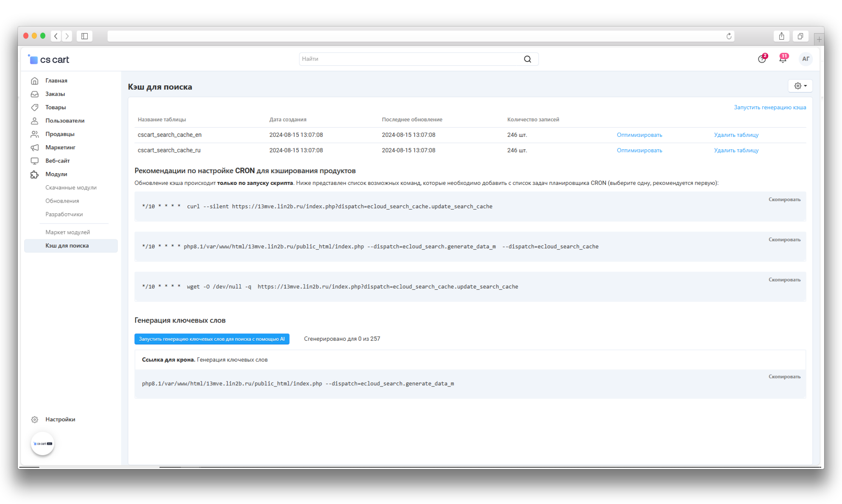Click the search magnifier icon
This screenshot has height=504, width=842.
(x=527, y=59)
